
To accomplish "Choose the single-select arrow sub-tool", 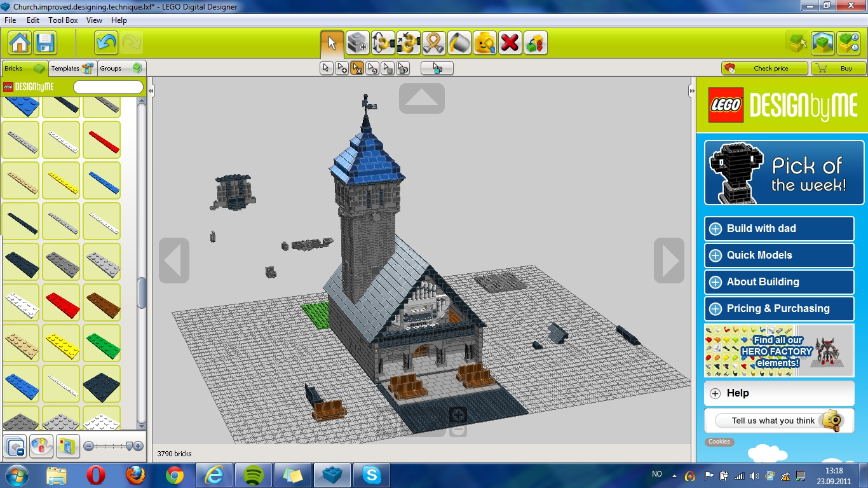I will pos(326,68).
